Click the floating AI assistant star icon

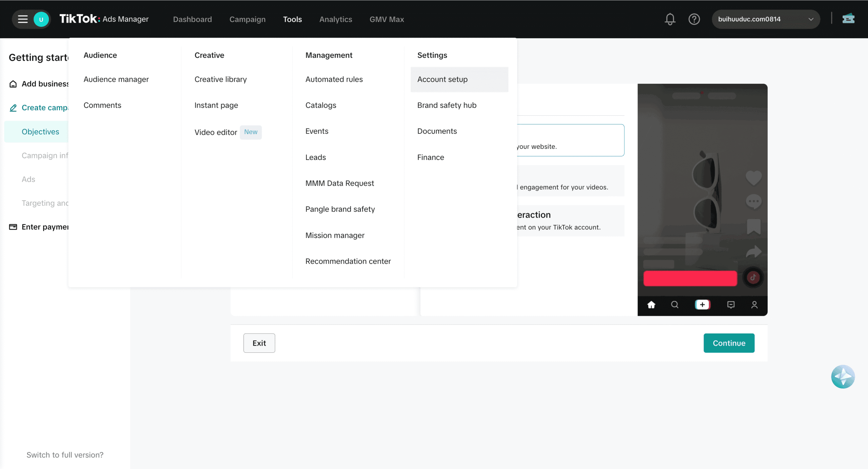point(843,376)
